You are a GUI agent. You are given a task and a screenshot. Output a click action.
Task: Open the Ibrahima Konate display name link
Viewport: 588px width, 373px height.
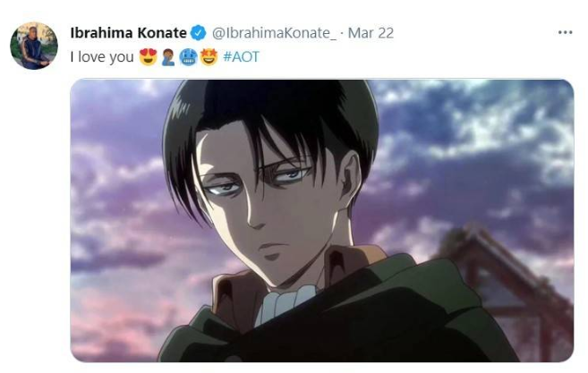click(x=128, y=33)
